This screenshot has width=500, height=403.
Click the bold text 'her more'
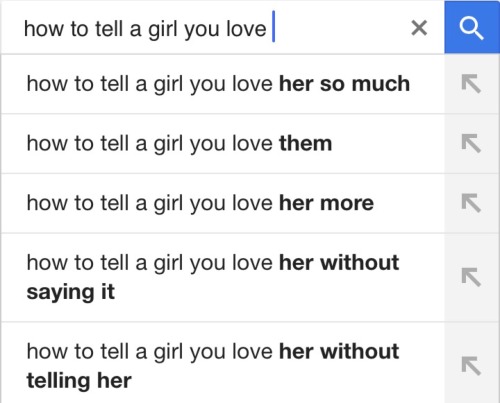pyautogui.click(x=326, y=203)
